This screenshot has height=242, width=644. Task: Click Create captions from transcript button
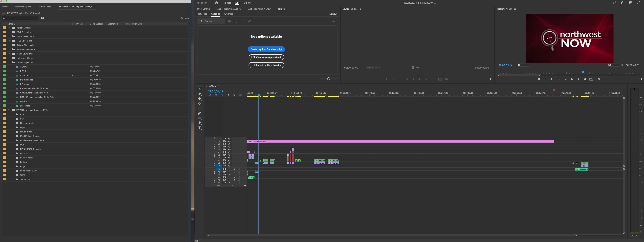coord(266,49)
